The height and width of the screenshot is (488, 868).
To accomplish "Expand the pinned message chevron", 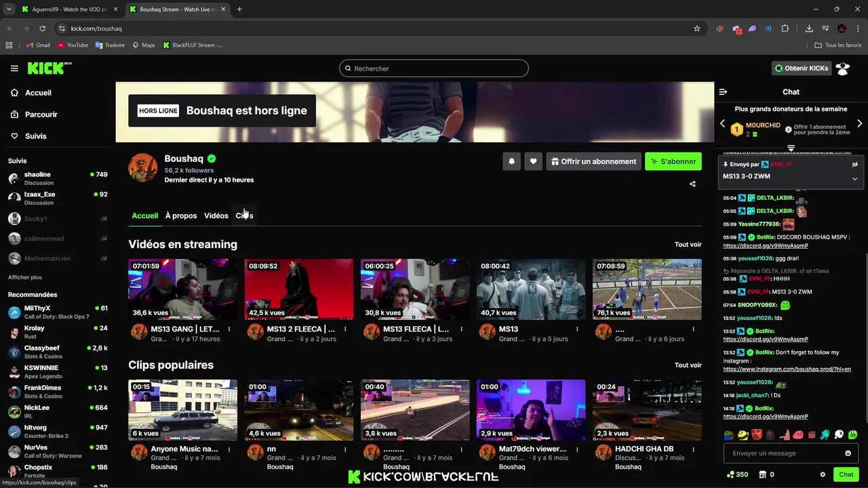I will 854,178.
